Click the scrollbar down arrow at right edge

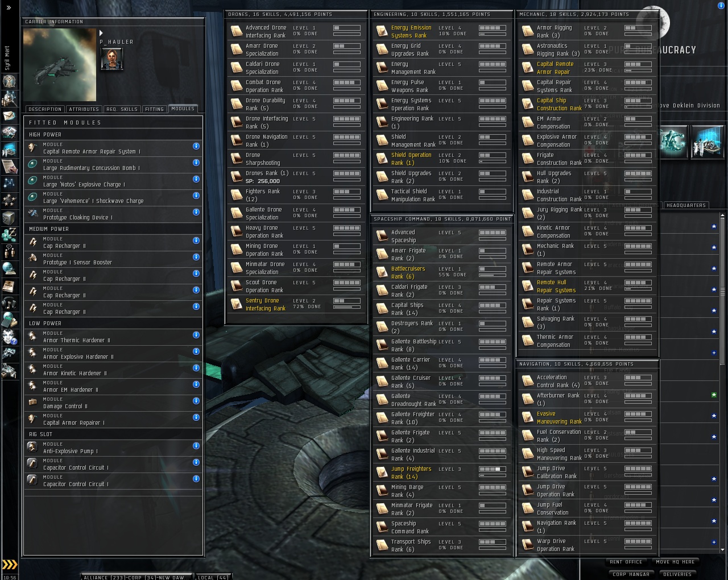pyautogui.click(x=722, y=550)
